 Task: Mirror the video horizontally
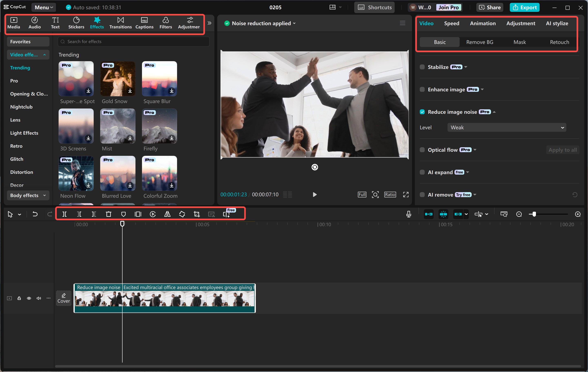click(167, 214)
